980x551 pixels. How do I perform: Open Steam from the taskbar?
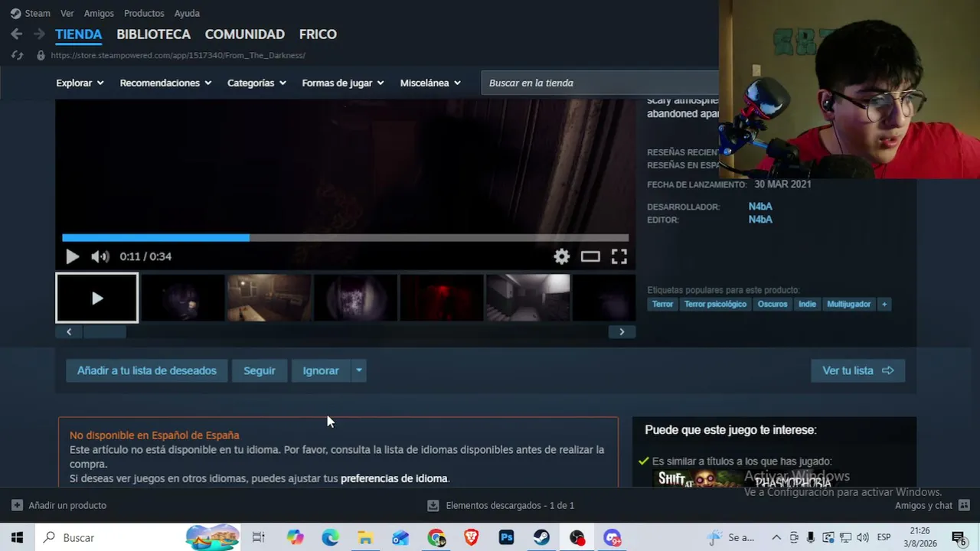[x=541, y=537]
